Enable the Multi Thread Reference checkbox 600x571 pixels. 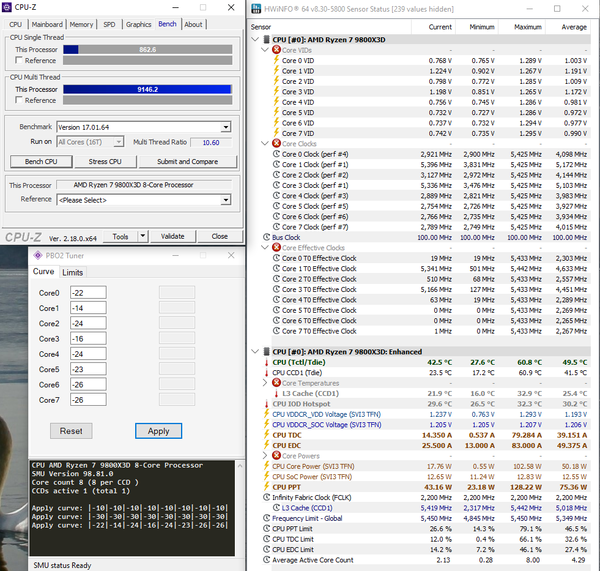click(x=19, y=100)
